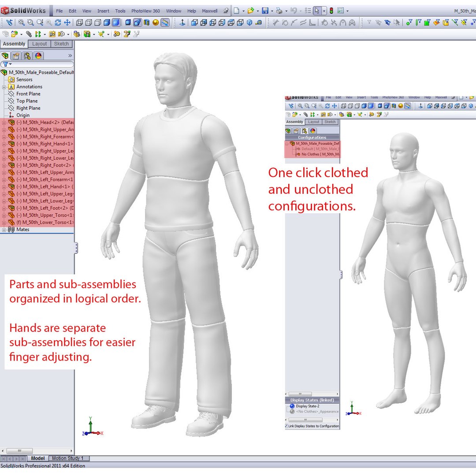
Task: Open the ConfigurationManager tab icon in main window
Action: [x=27, y=56]
